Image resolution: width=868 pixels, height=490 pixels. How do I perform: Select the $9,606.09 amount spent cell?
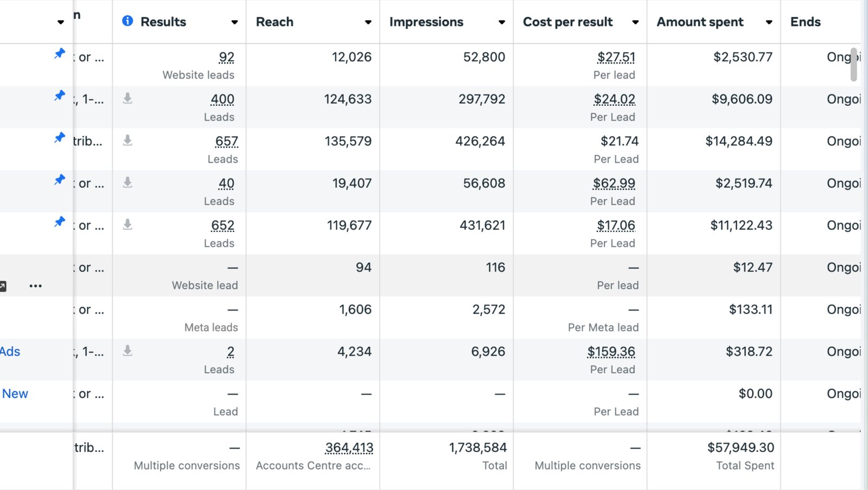(x=742, y=99)
